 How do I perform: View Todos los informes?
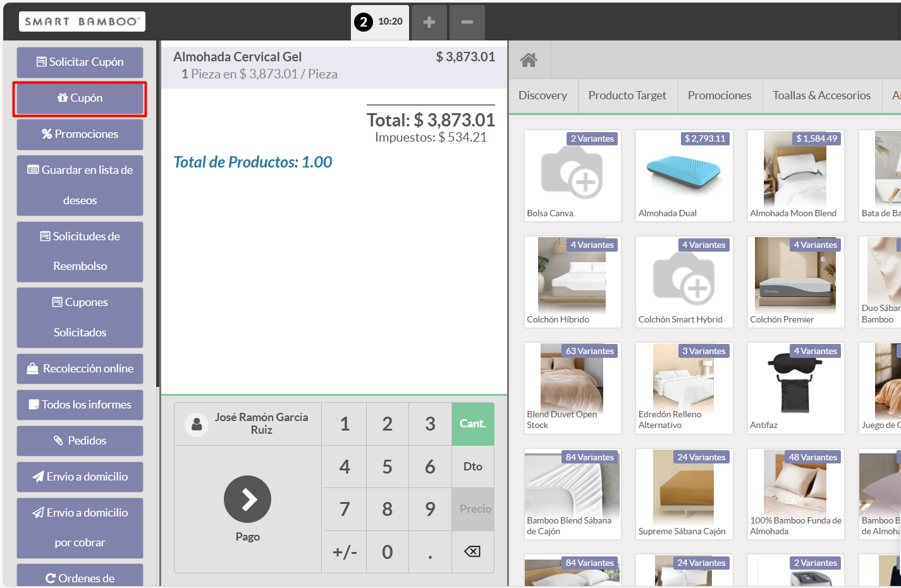(80, 405)
